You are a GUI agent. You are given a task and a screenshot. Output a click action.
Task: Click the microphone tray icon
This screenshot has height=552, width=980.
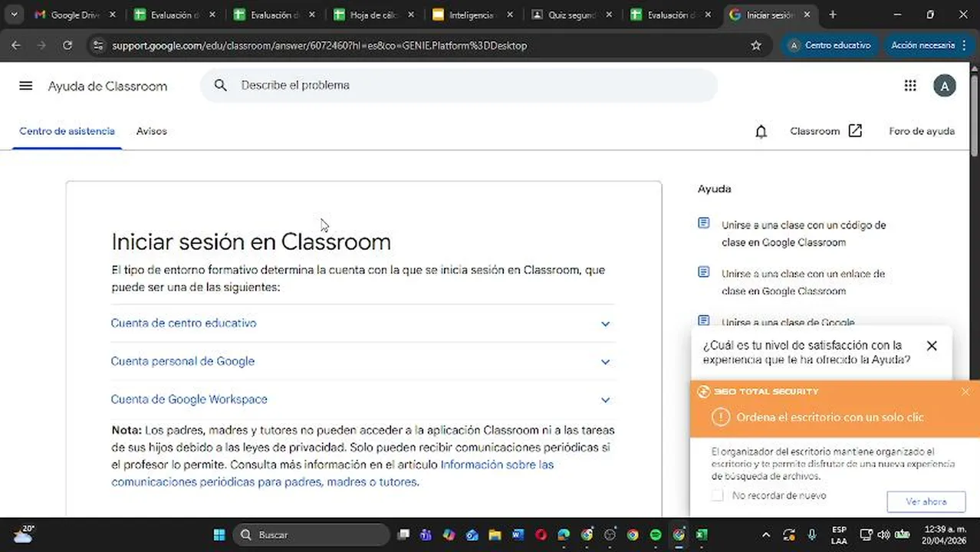(812, 534)
